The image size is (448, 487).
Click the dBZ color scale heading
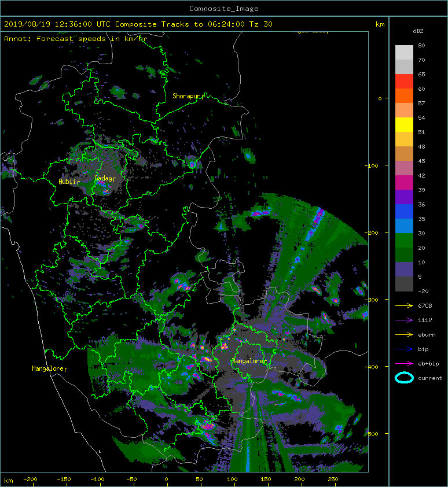[418, 31]
